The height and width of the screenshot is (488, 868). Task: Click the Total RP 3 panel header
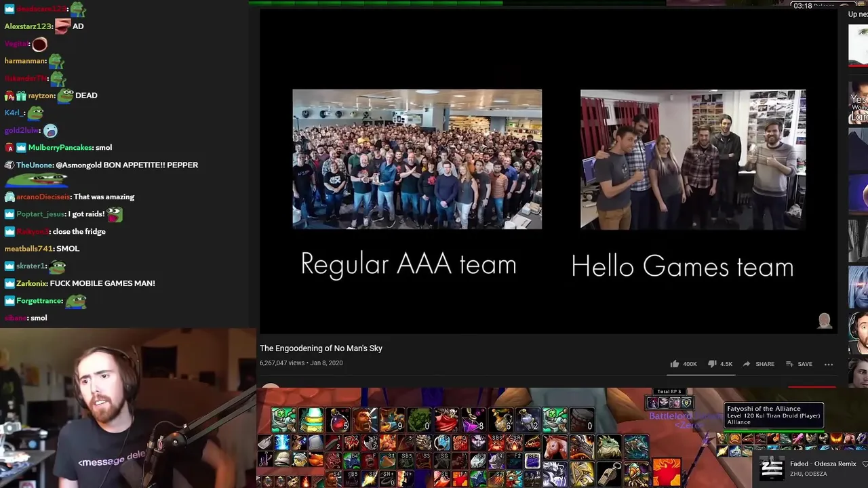[669, 391]
